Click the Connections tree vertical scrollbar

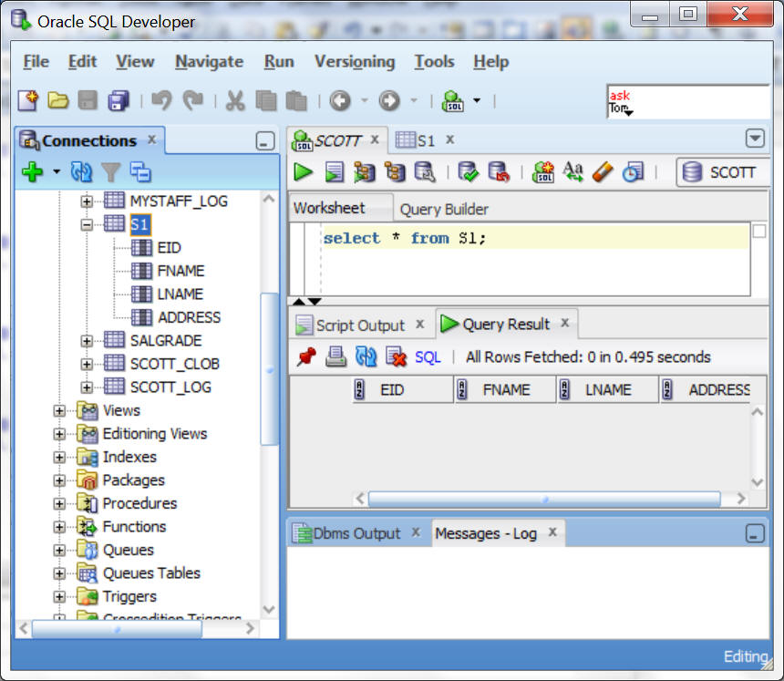click(x=269, y=369)
